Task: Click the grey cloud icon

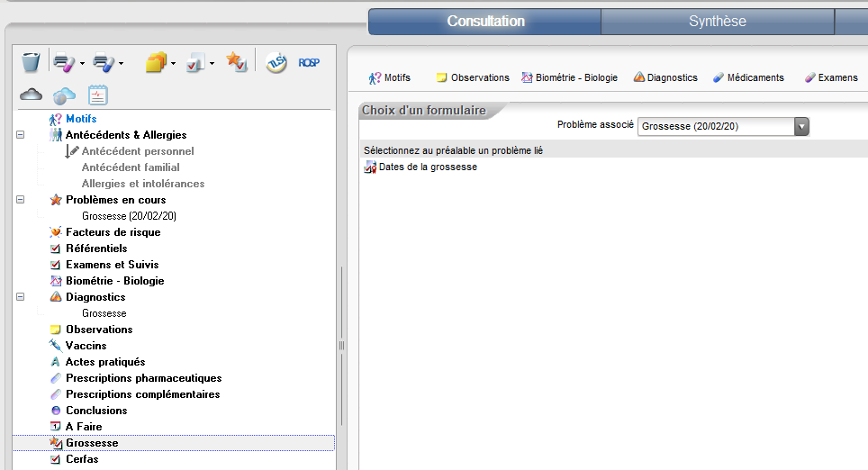Action: point(32,94)
